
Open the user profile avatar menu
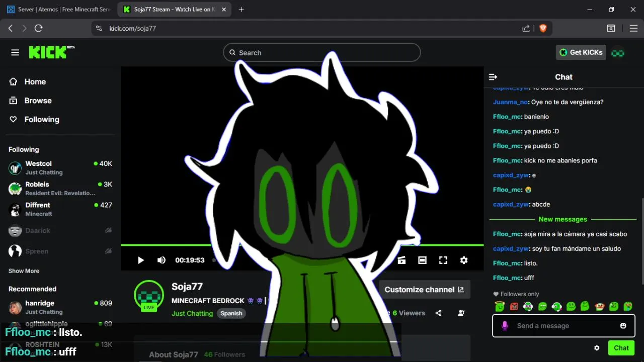point(618,53)
